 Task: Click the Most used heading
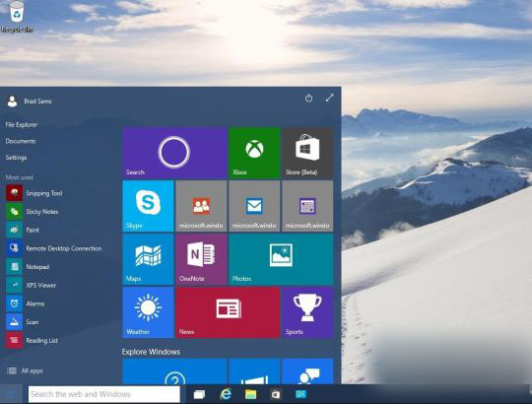tap(19, 177)
